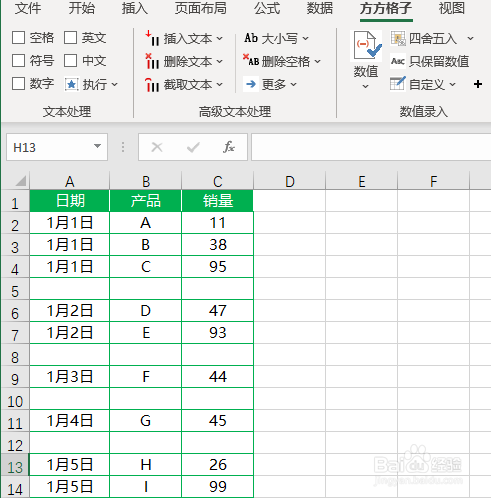Image resolution: width=491 pixels, height=498 pixels.
Task: Select cell with product G
Action: [x=145, y=421]
